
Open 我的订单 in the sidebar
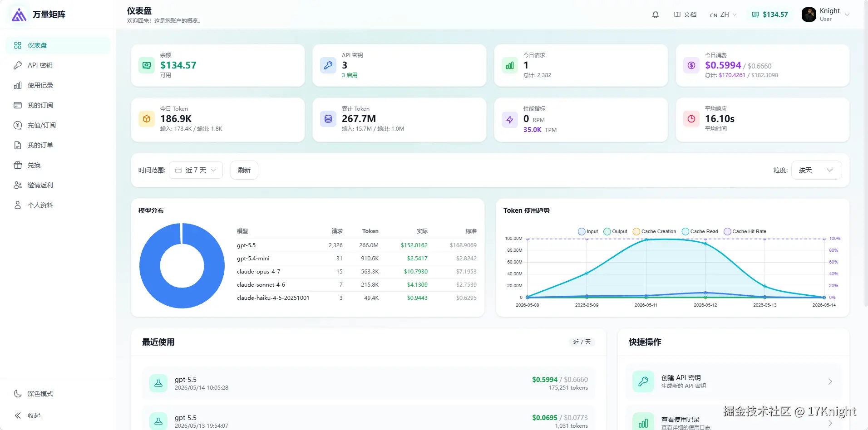pyautogui.click(x=58, y=145)
